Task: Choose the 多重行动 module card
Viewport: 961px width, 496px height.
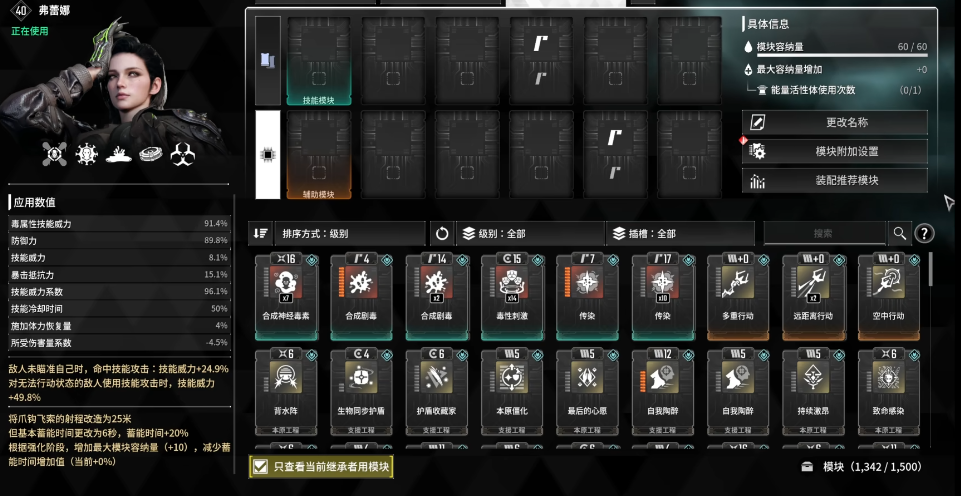Action: tap(739, 297)
